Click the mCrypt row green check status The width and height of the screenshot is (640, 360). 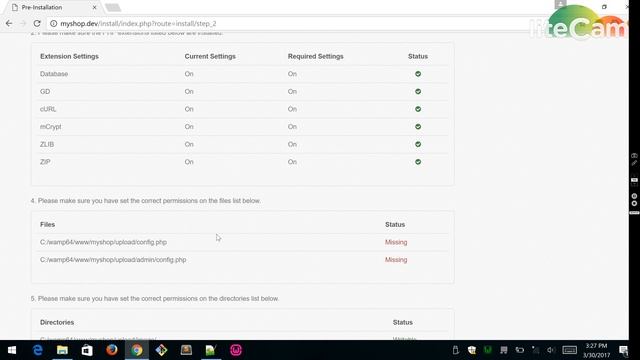(x=418, y=127)
